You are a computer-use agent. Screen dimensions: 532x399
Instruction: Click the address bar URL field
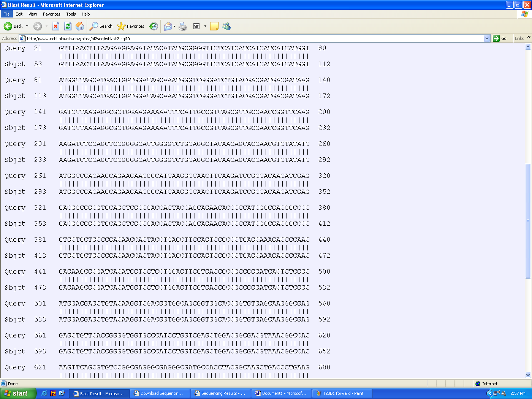pyautogui.click(x=251, y=38)
